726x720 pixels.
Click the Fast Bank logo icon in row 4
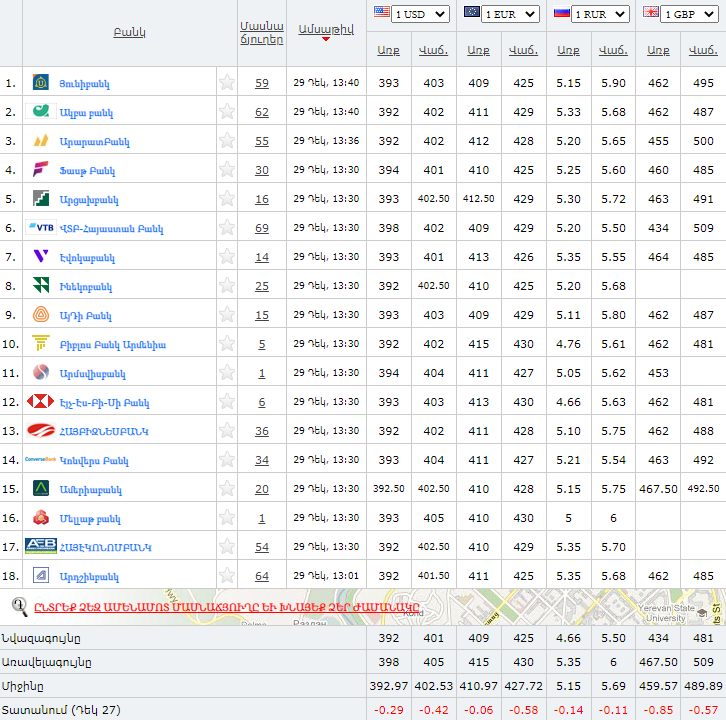41,169
